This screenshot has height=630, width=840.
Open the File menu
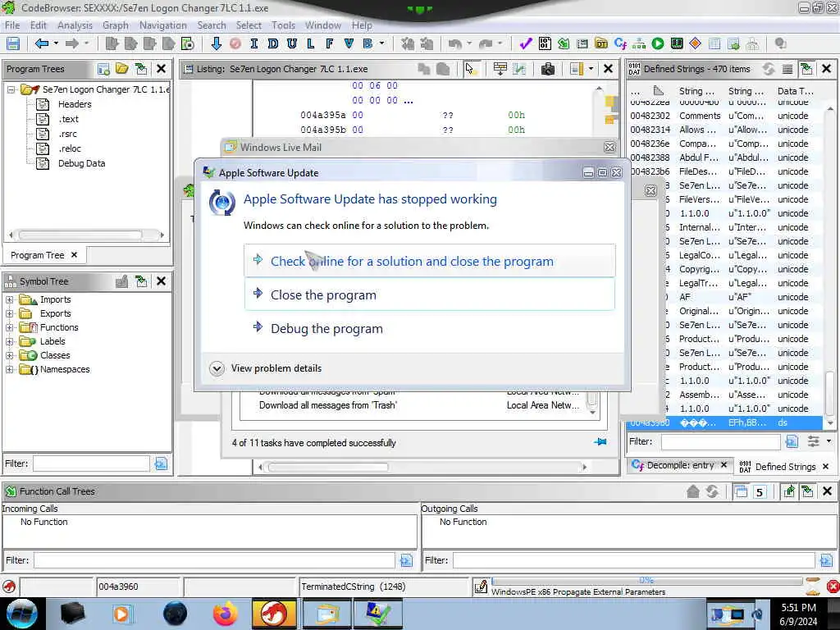tap(12, 25)
